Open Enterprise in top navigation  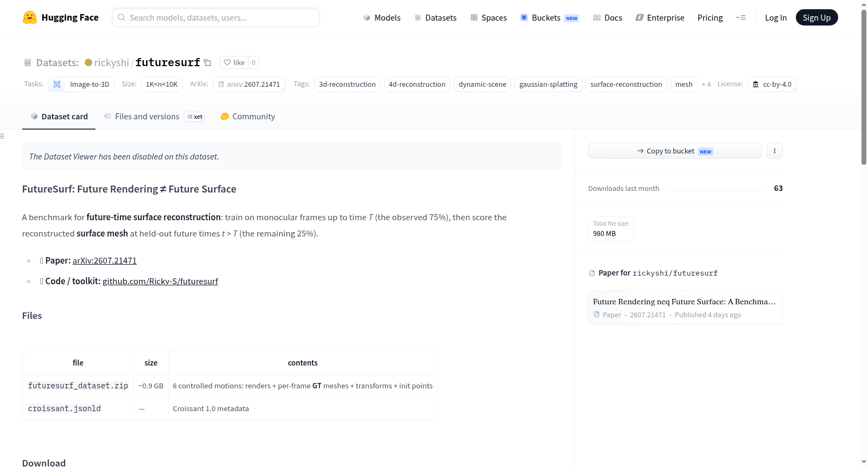(660, 17)
